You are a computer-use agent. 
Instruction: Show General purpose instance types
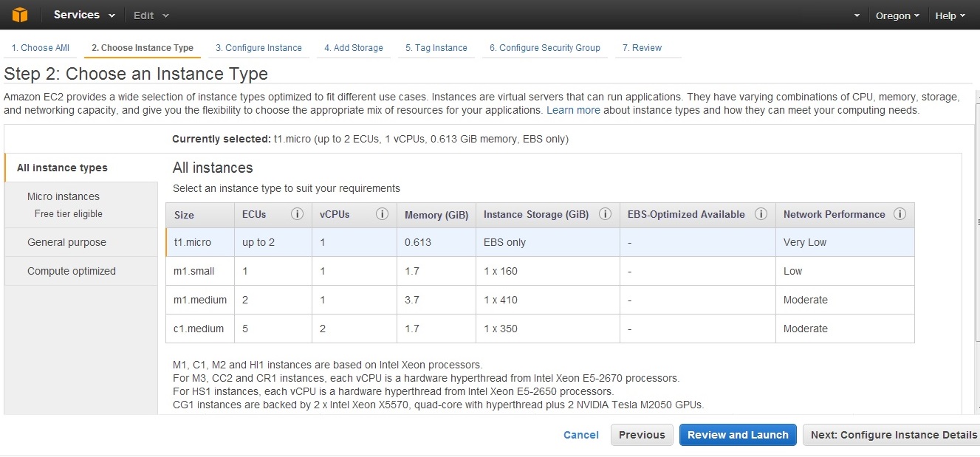(x=81, y=242)
